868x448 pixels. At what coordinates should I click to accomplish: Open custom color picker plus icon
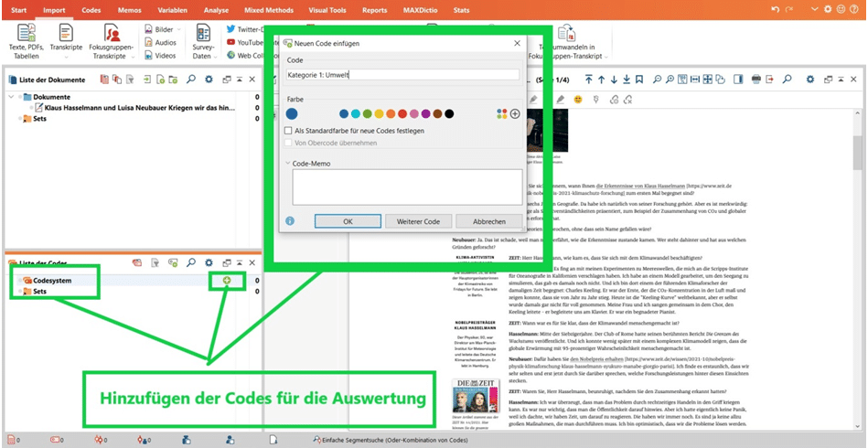pos(515,114)
